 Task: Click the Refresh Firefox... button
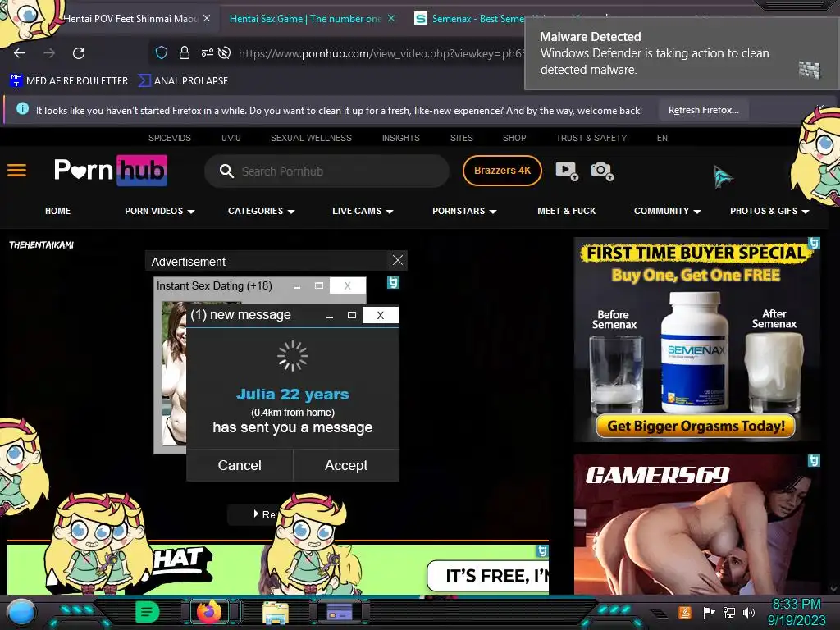click(x=703, y=111)
